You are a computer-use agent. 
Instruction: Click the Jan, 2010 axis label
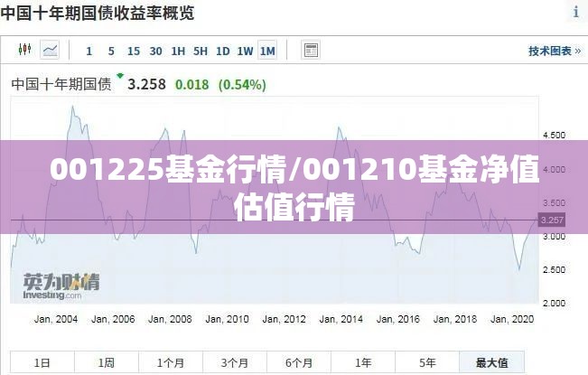pyautogui.click(x=227, y=319)
